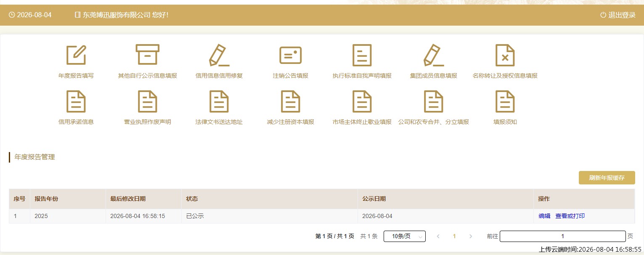Click the 公示日期 cell showing 2026-08-04

pyautogui.click(x=446, y=216)
